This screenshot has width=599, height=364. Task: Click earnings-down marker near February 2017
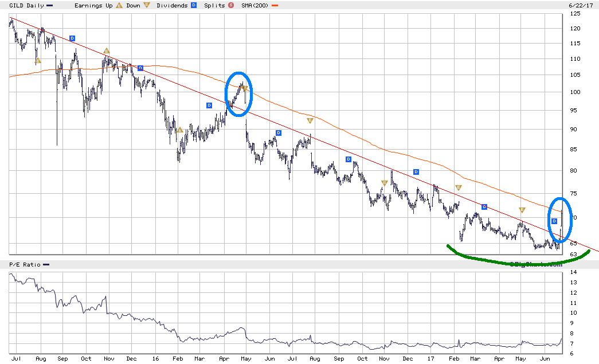[459, 187]
